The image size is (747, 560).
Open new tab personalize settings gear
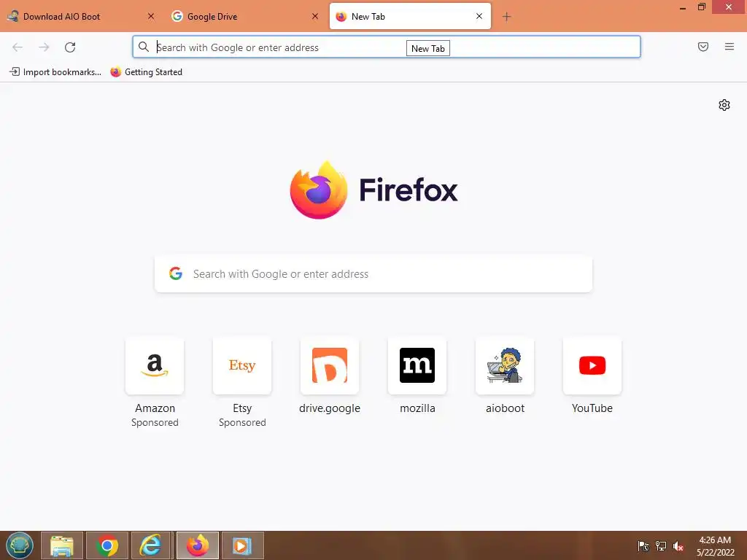[724, 105]
